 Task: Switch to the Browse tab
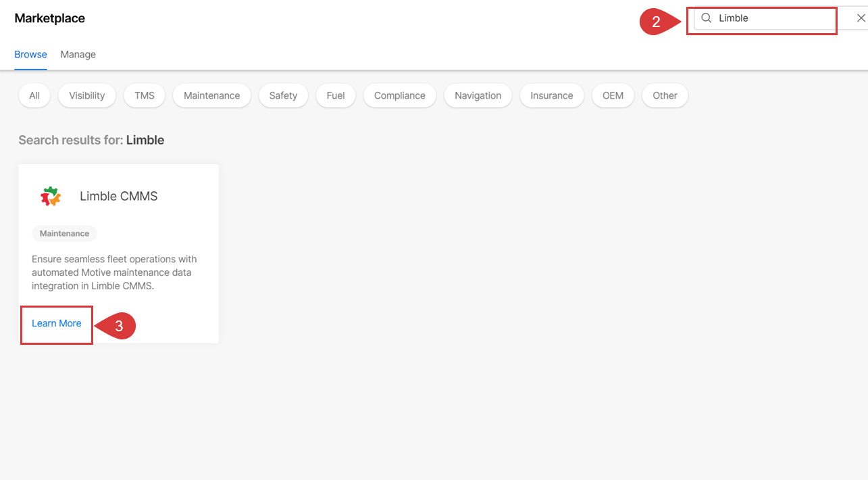tap(31, 54)
